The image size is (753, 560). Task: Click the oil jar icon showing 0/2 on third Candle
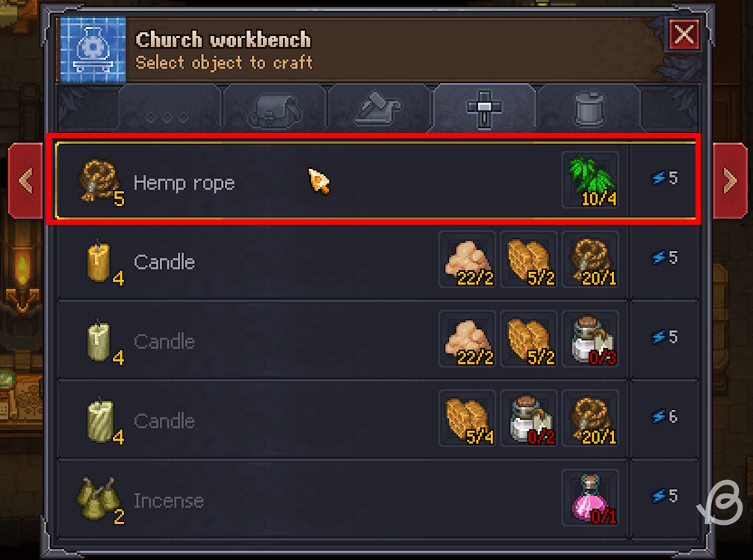click(529, 420)
